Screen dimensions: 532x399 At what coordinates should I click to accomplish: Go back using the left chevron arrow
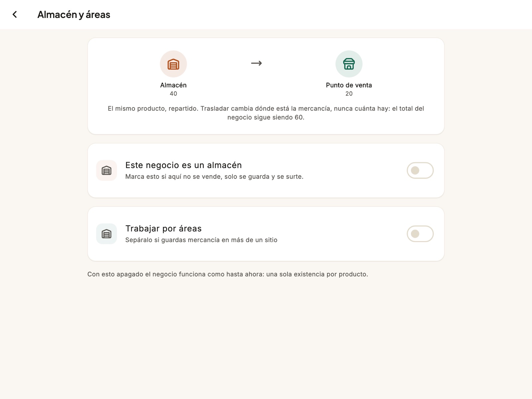point(15,15)
